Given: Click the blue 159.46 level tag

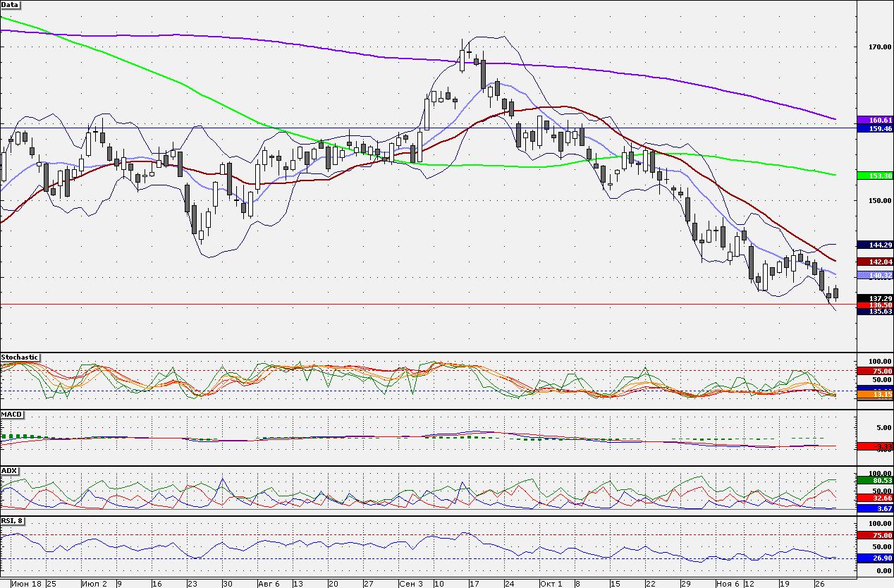Looking at the screenshot, I should pyautogui.click(x=874, y=129).
